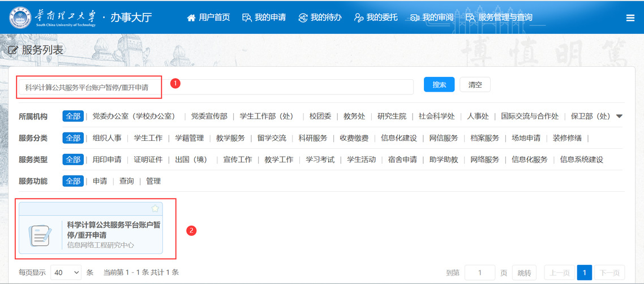This screenshot has width=644, height=284.
Task: Select 全部 in 服务类型 row
Action: click(73, 159)
